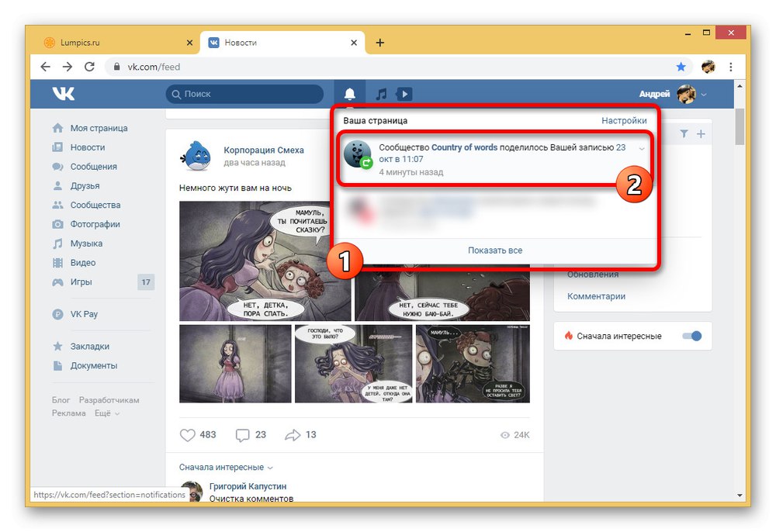Focus the Поиск search field
The width and height of the screenshot is (776, 532).
[x=244, y=94]
